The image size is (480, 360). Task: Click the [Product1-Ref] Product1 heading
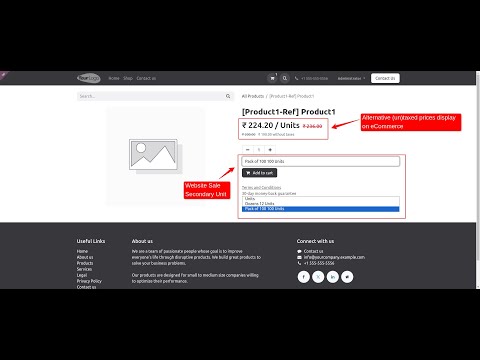coord(289,112)
